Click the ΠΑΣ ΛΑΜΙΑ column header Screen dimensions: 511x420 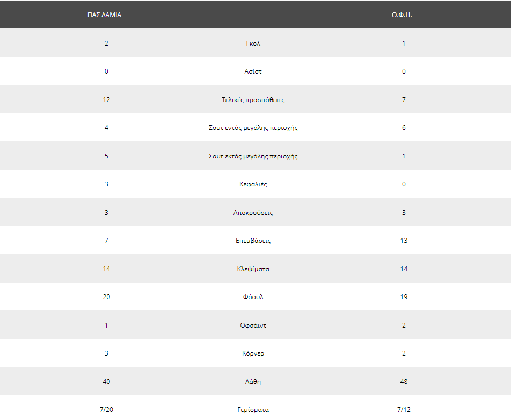[104, 15]
